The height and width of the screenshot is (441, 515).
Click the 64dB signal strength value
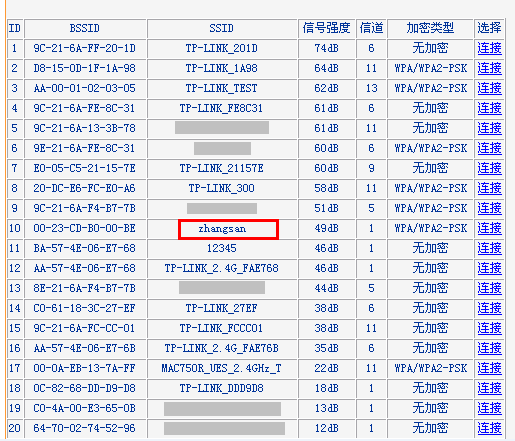(x=326, y=68)
